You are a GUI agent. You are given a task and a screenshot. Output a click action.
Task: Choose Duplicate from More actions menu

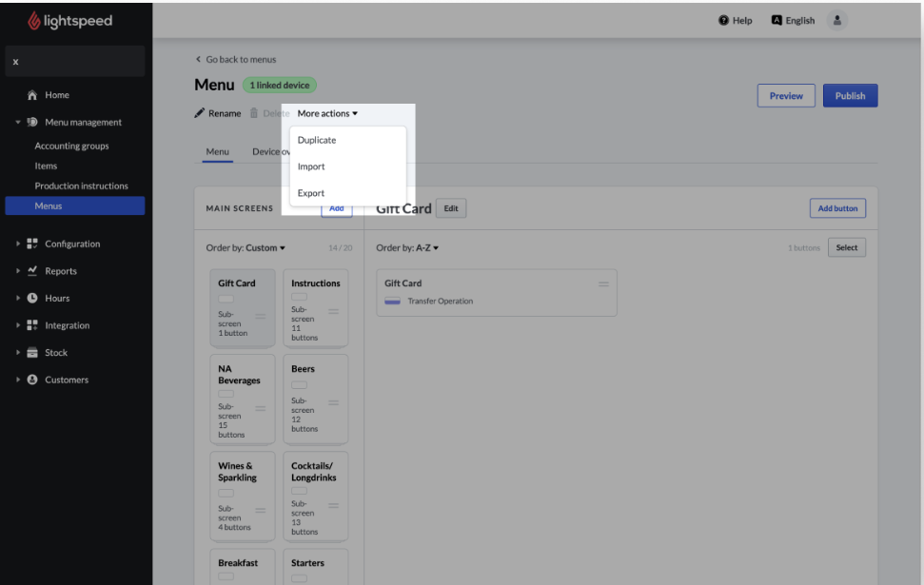pos(317,140)
